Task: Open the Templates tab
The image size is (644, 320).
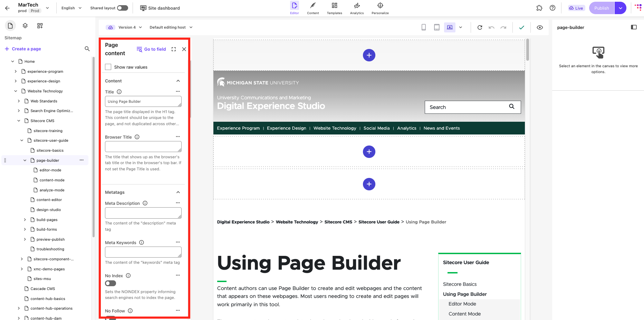Action: [x=334, y=8]
